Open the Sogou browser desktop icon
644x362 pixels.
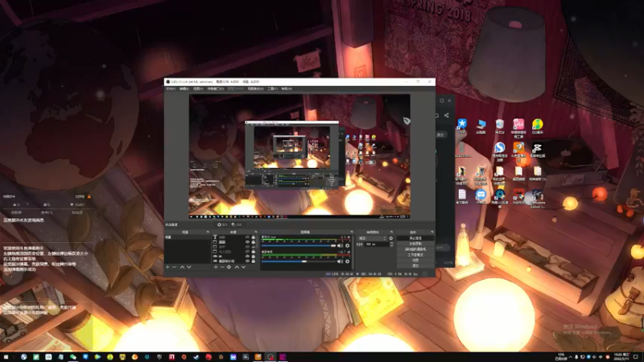(499, 152)
